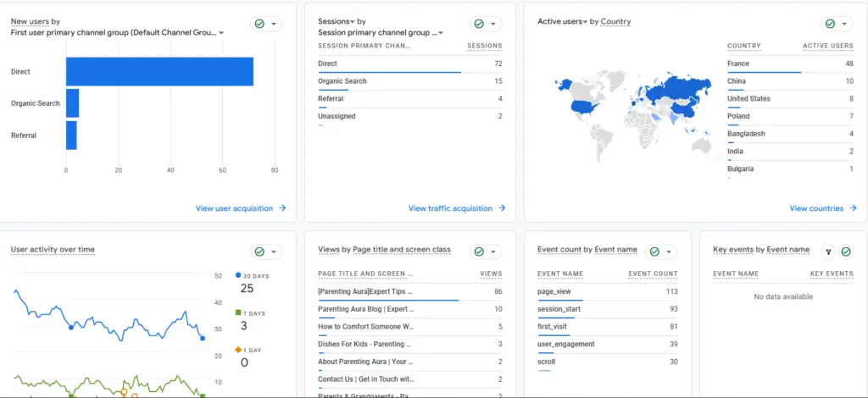868x398 pixels.
Task: Click the check icon in User activity over time card
Action: pyautogui.click(x=259, y=252)
